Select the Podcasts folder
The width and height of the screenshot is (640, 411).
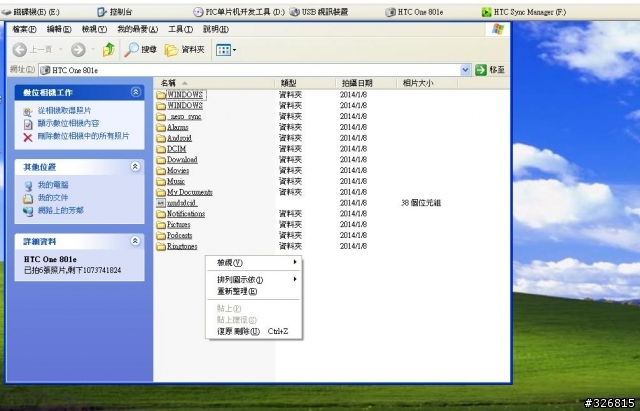coord(180,235)
